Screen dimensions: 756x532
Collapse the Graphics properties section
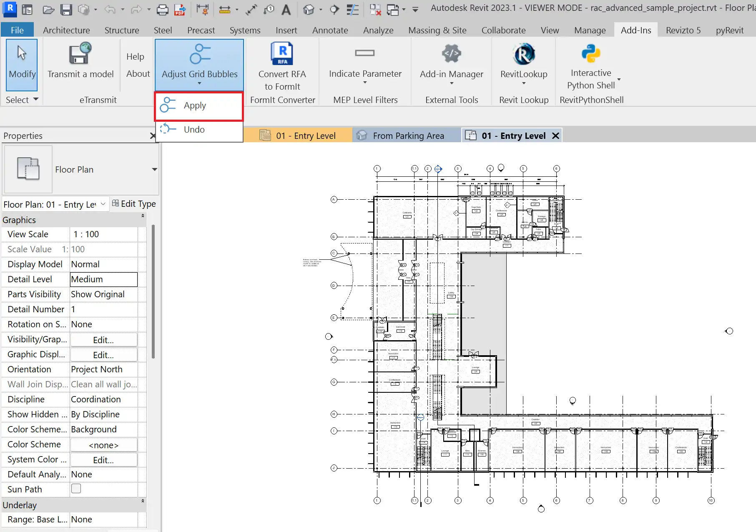(143, 216)
